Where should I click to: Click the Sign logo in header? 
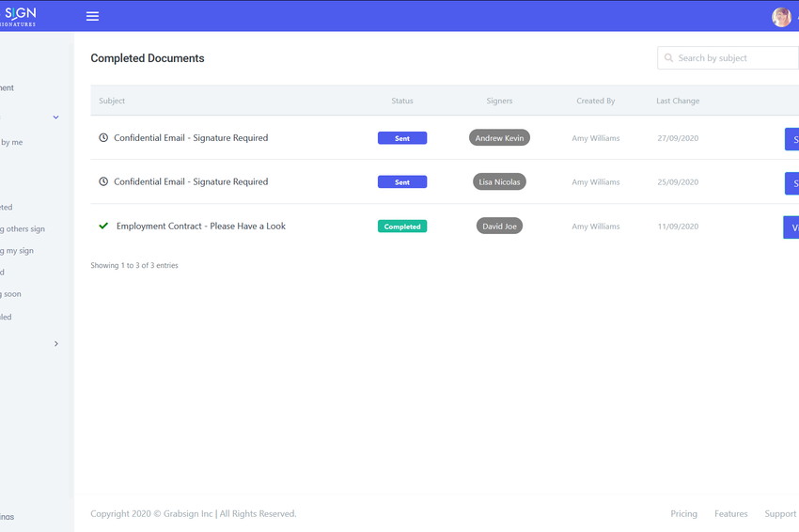pos(18,16)
